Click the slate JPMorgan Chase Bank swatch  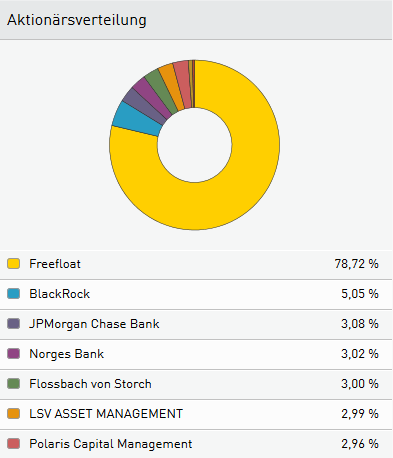pos(13,324)
